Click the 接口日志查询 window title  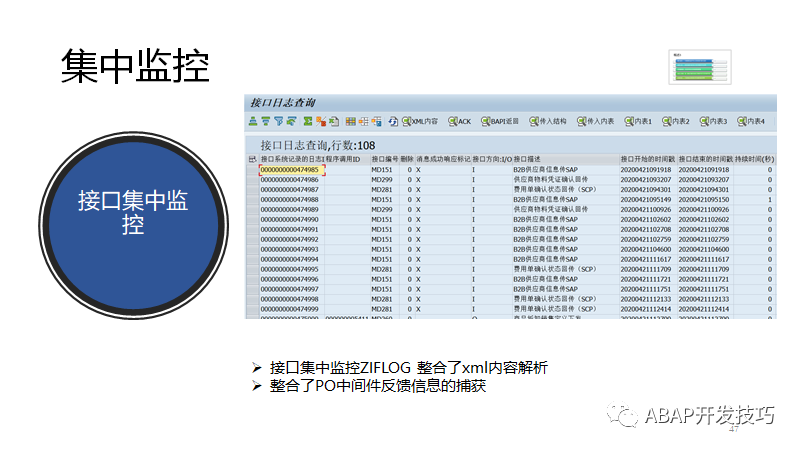[283, 103]
